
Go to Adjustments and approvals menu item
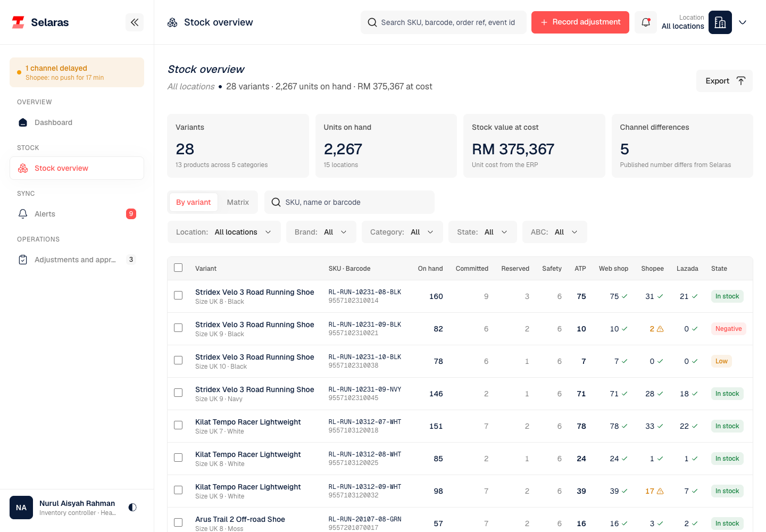pyautogui.click(x=77, y=260)
